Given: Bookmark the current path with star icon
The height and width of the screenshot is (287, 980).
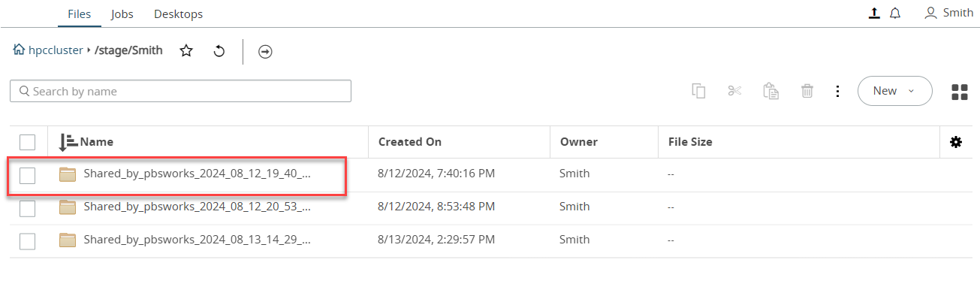Looking at the screenshot, I should pyautogui.click(x=186, y=51).
